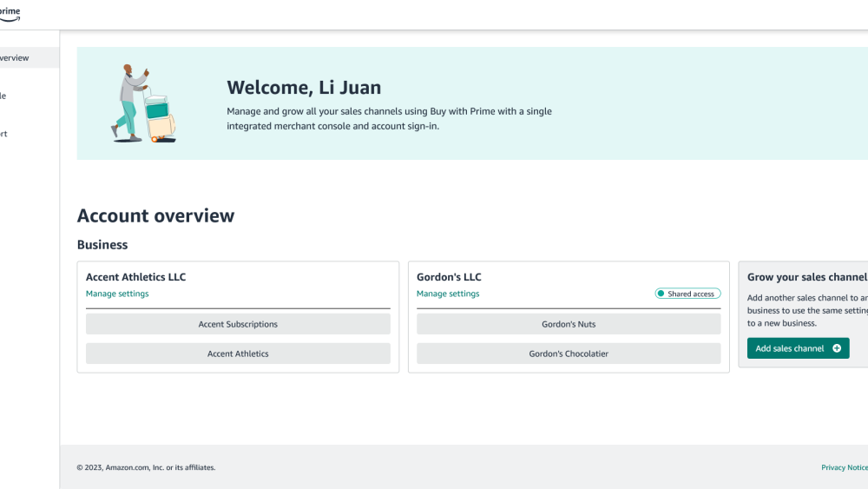Click the Welcome, Li Juan heading
This screenshot has height=489, width=868.
304,88
